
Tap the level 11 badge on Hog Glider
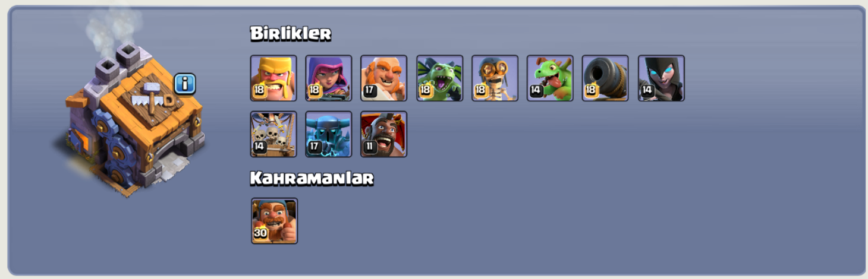click(x=370, y=147)
